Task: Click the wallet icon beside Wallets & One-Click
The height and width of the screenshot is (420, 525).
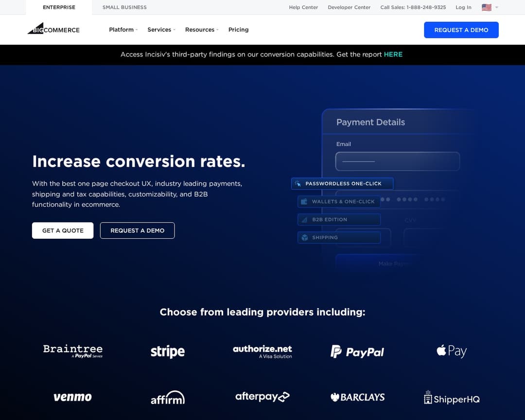Action: click(x=304, y=202)
